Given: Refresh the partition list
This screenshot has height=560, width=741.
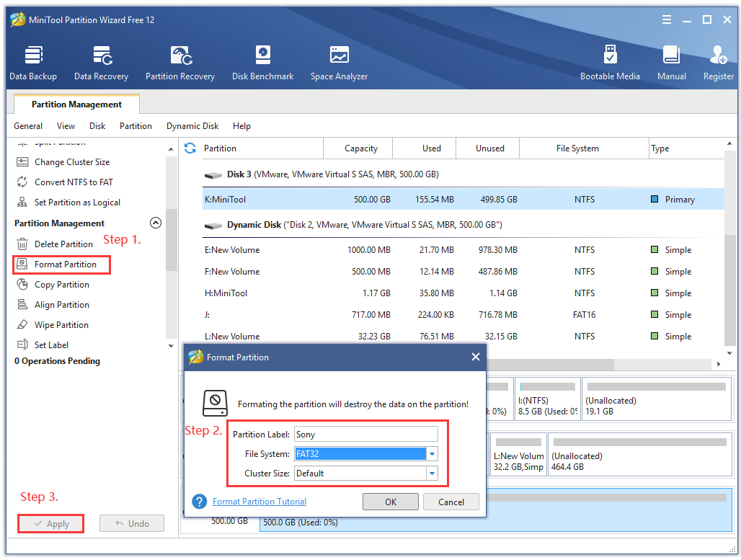Looking at the screenshot, I should [x=190, y=148].
